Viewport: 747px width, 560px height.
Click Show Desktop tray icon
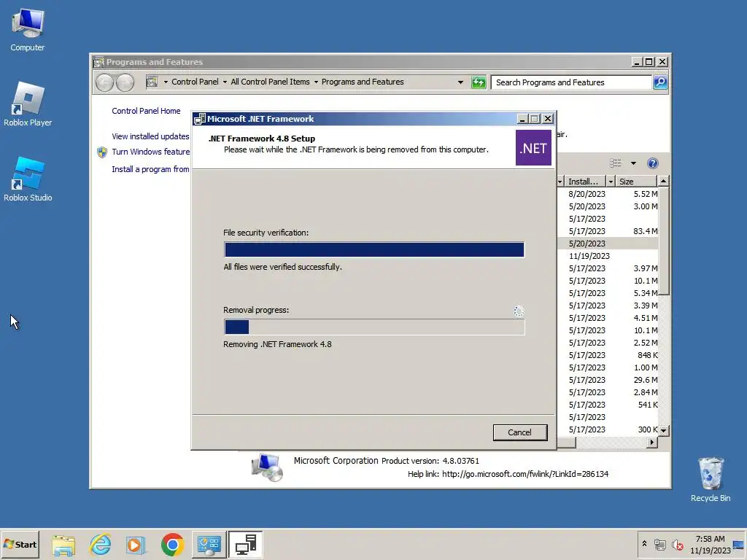pyautogui.click(x=740, y=544)
